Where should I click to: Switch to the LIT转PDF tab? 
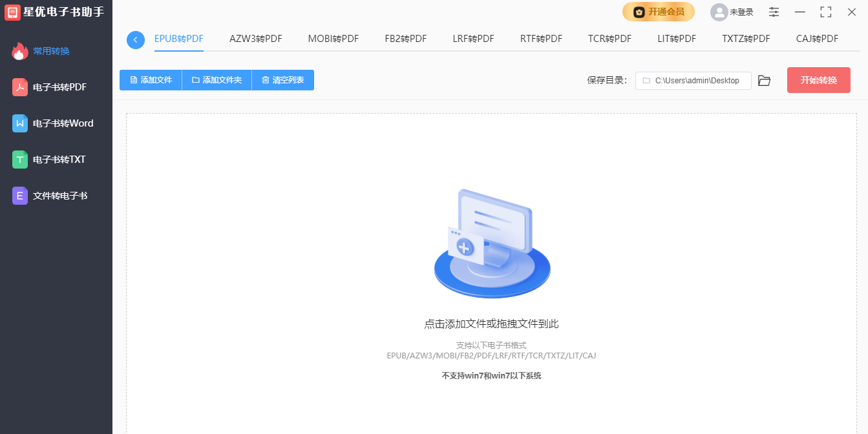pyautogui.click(x=677, y=39)
